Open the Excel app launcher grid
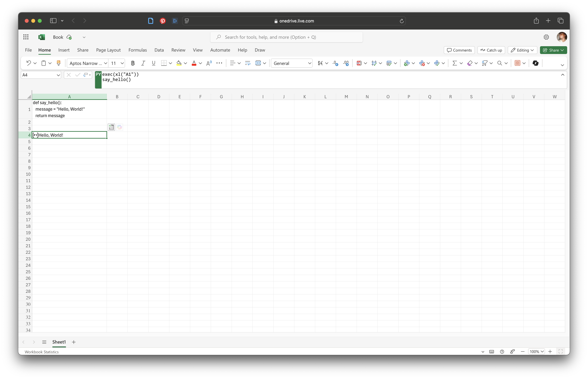 pyautogui.click(x=26, y=37)
